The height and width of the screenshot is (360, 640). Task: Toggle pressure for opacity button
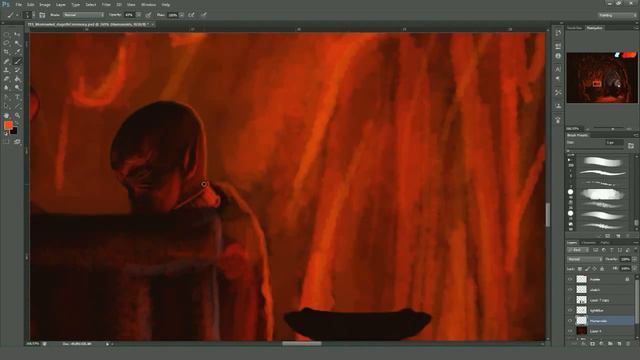[x=149, y=15]
